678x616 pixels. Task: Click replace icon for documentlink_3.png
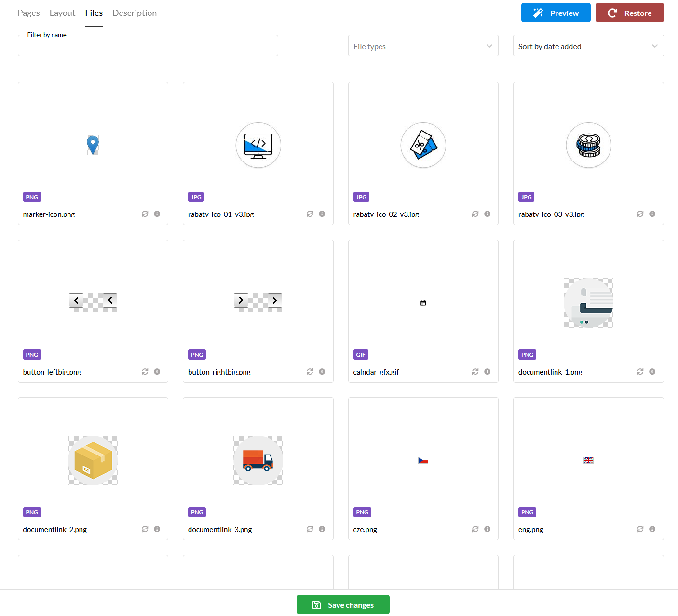(x=310, y=529)
